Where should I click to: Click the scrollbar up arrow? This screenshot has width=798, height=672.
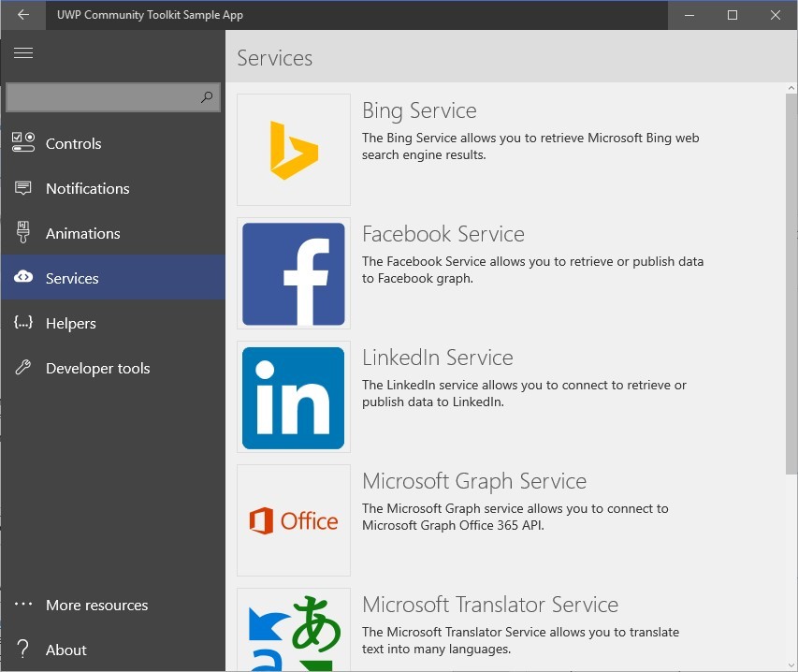tap(791, 88)
